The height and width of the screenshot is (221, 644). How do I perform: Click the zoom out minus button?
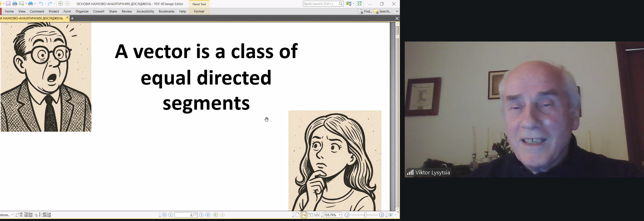347,215
